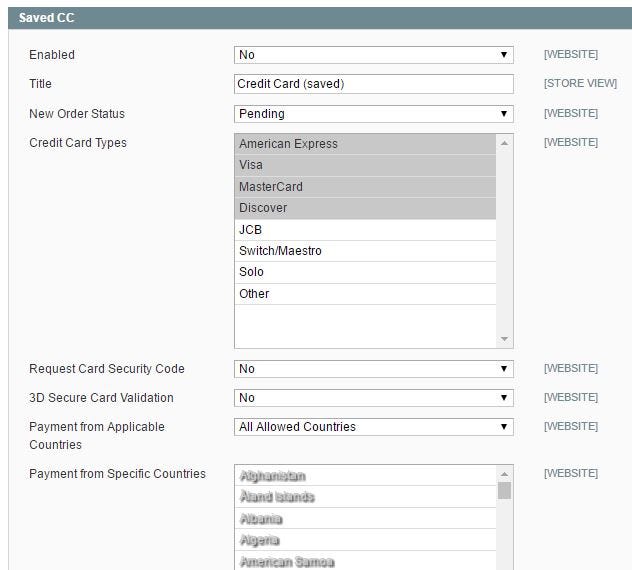Click the countries list scroll-up arrow
The height and width of the screenshot is (570, 632).
pos(504,474)
